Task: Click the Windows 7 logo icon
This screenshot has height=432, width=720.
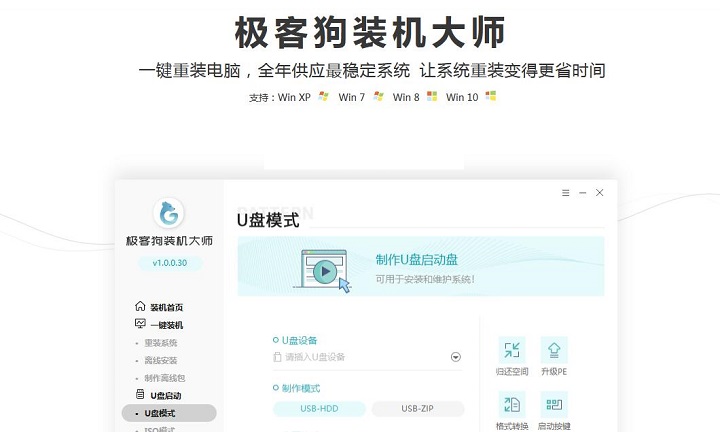Action: 378,96
